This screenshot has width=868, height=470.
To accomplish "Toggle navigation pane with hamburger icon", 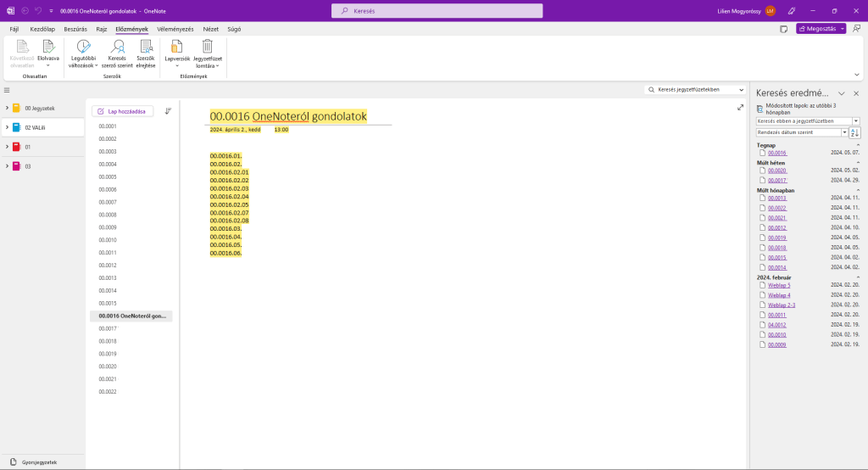I will 7,90.
